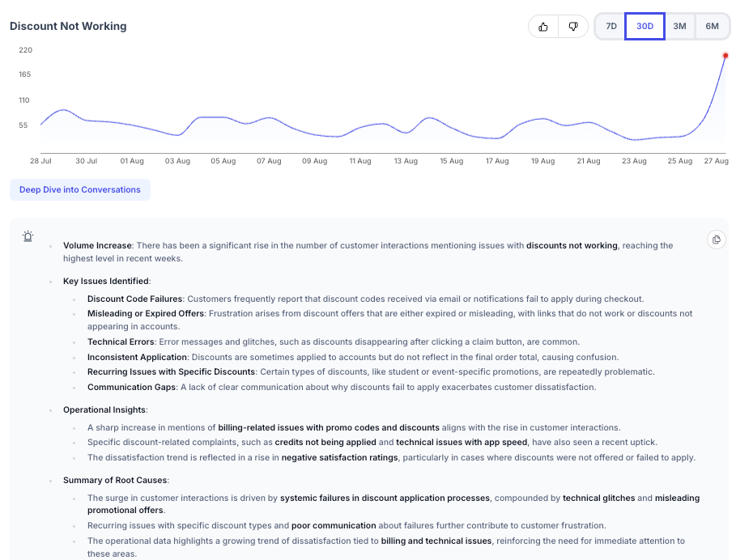Click the Discount Code Failures bullet item
This screenshot has width=736, height=560.
pyautogui.click(x=137, y=298)
